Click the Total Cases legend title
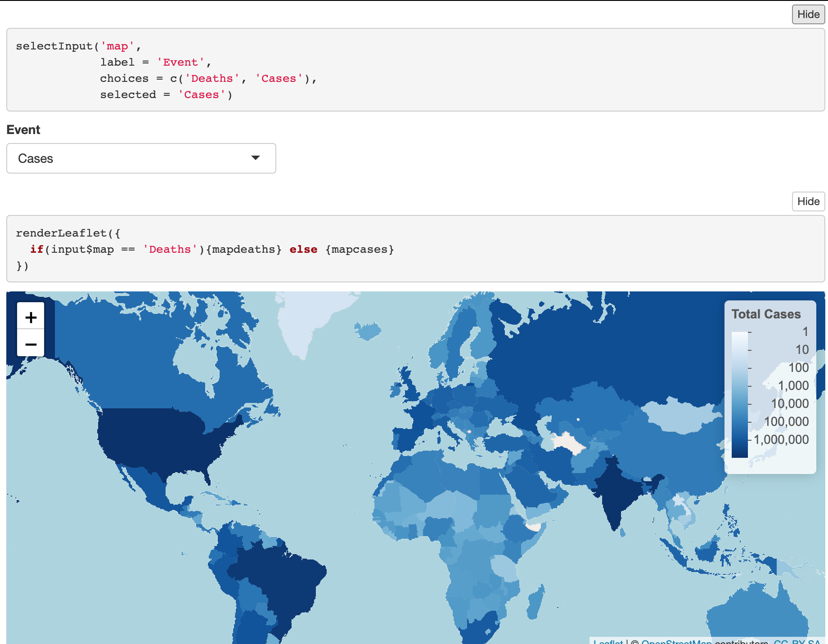The height and width of the screenshot is (644, 828). click(766, 314)
